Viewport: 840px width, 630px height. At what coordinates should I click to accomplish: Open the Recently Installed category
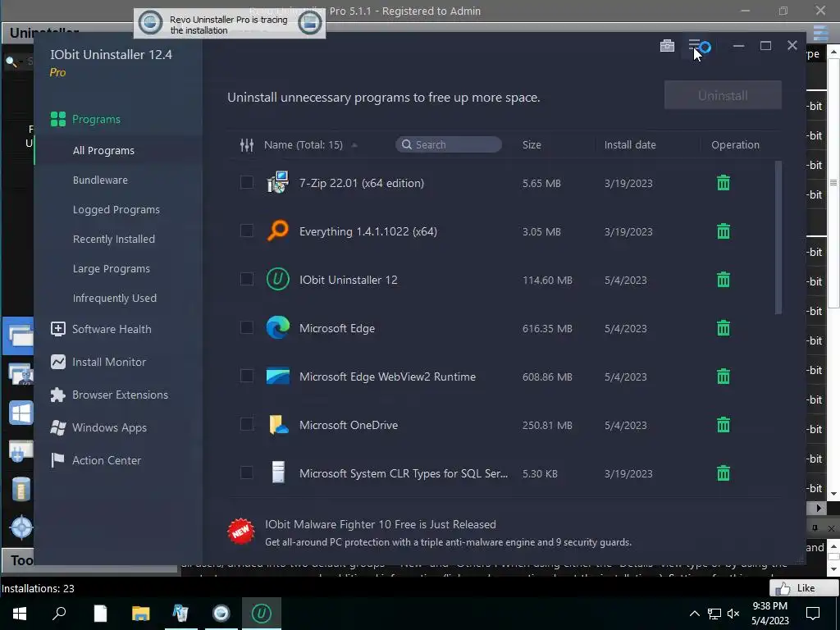pyautogui.click(x=113, y=239)
